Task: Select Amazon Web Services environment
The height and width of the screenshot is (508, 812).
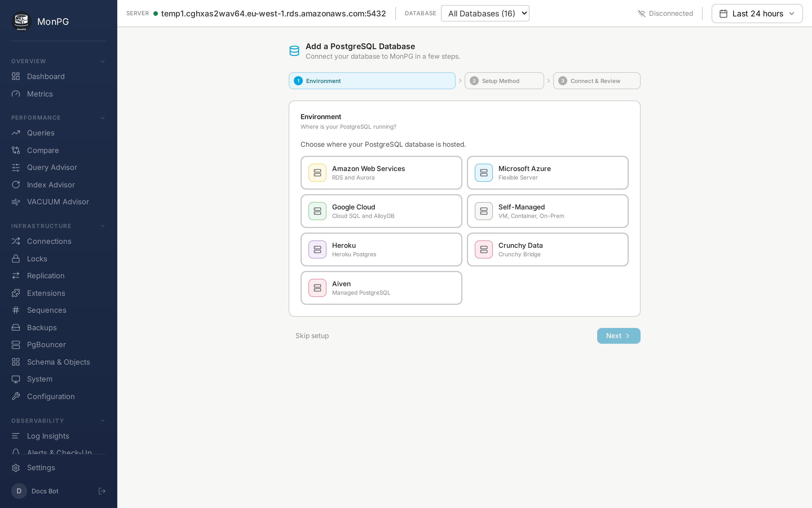Action: coord(381,173)
